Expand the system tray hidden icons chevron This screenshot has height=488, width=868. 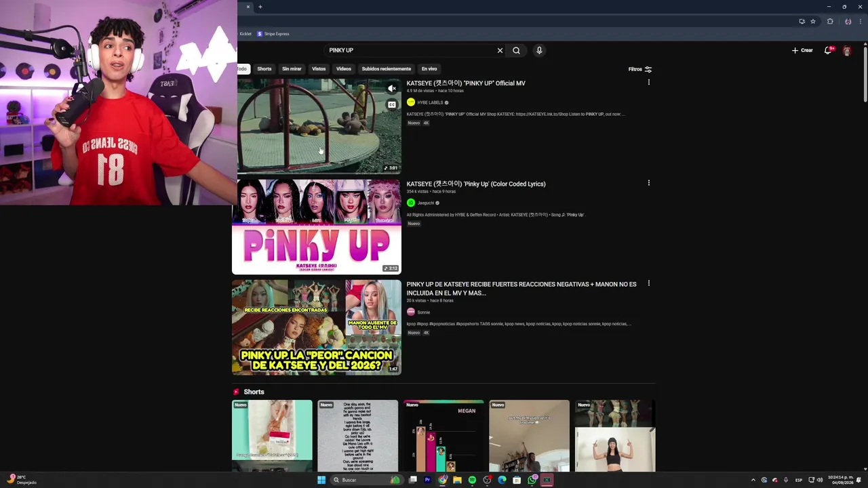[x=753, y=480]
